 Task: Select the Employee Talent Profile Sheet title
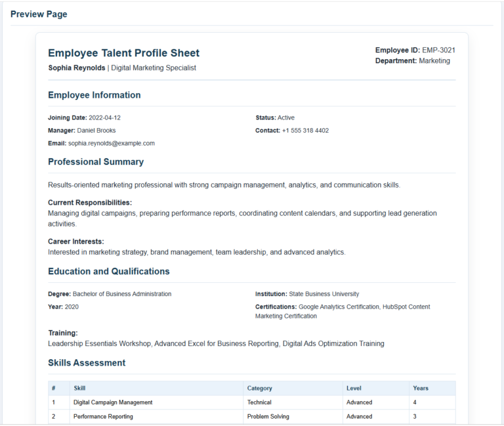pyautogui.click(x=124, y=53)
